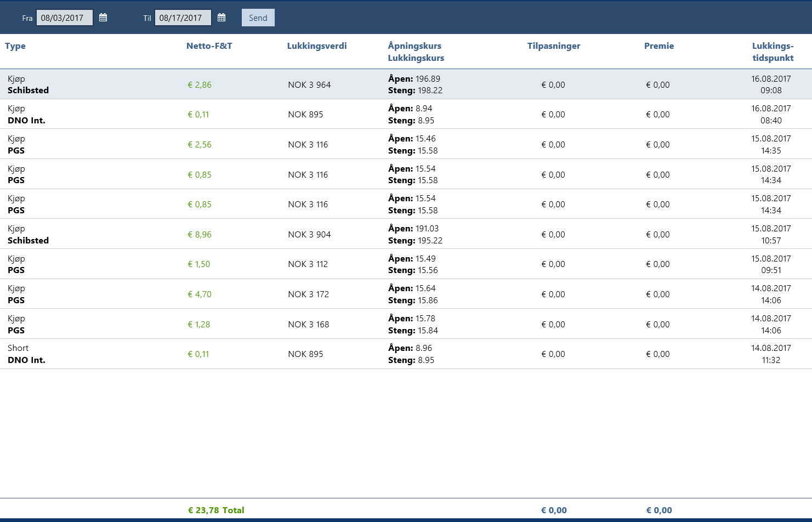Viewport: 812px width, 522px height.
Task: Click the 15.08.2017 09:51 closing time
Action: [x=771, y=264]
